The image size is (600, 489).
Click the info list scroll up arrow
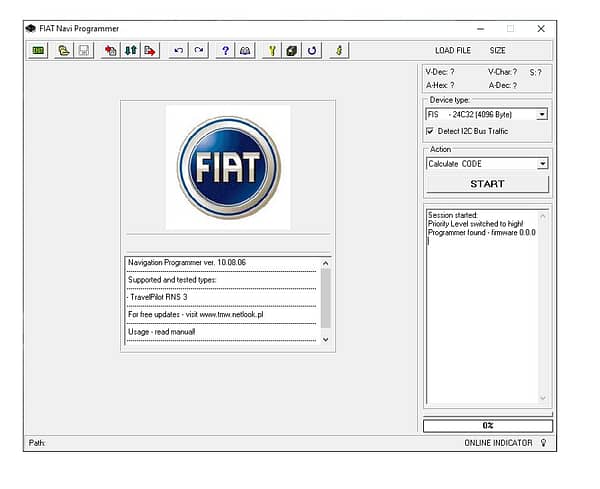pyautogui.click(x=326, y=263)
